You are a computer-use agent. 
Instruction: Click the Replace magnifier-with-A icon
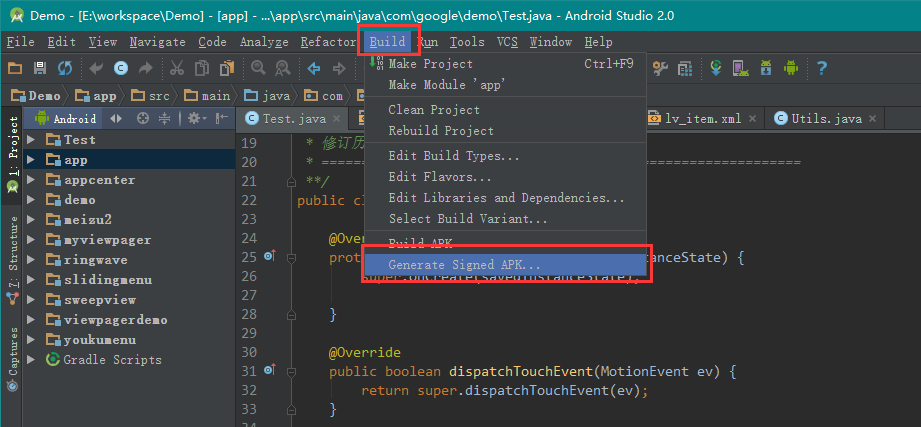point(283,69)
